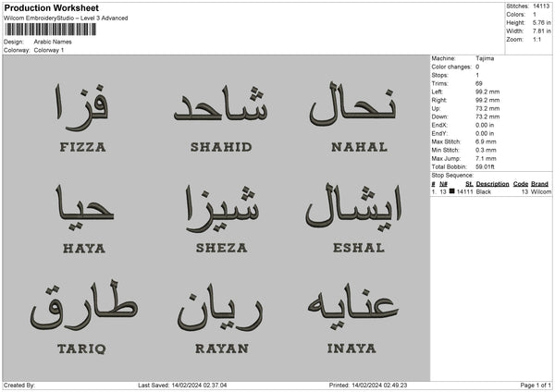Click the Arabic embroidery above RAYAN
The image size is (555, 392).
[220, 308]
